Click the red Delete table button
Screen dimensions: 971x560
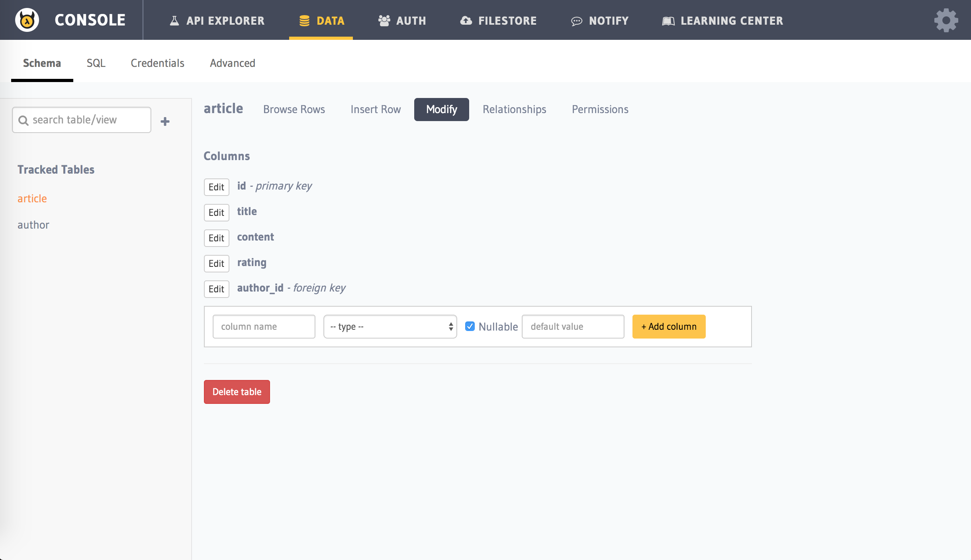tap(237, 392)
